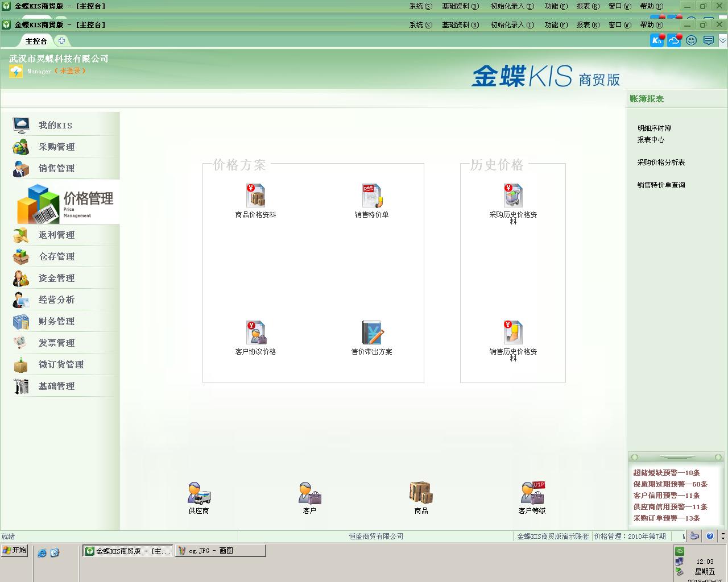Open the 超储短缺预警—10条 alert
This screenshot has height=582, width=728.
click(667, 473)
